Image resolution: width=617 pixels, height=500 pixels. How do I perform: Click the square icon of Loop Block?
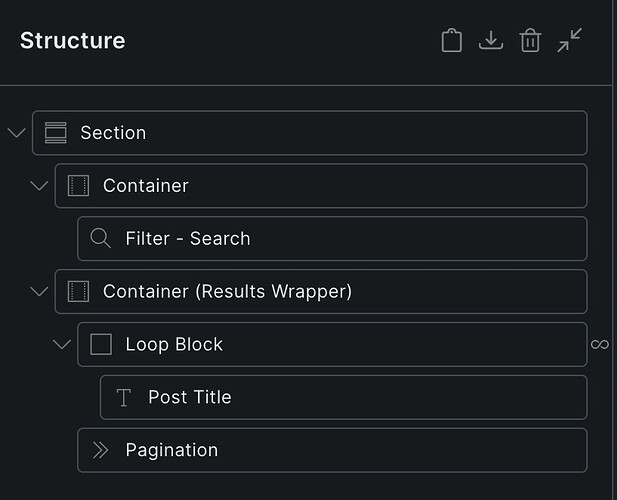[101, 344]
